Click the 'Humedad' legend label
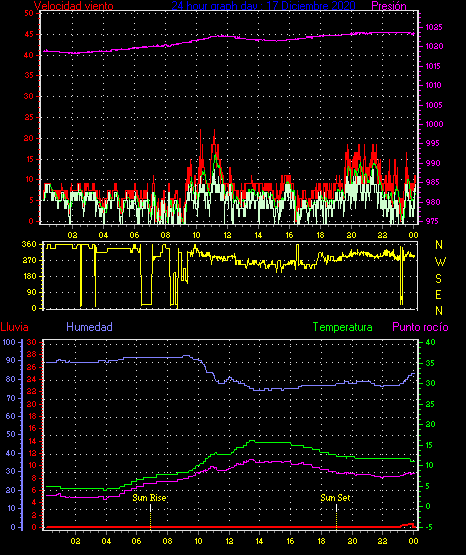 [x=89, y=327]
